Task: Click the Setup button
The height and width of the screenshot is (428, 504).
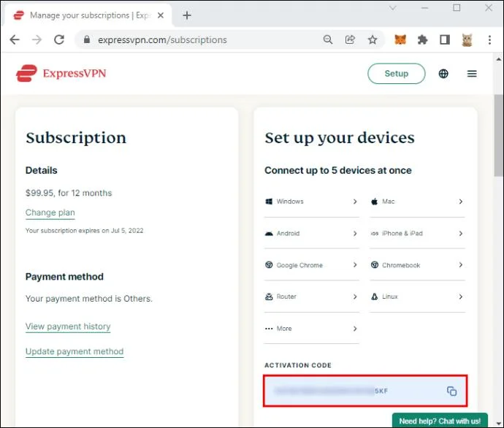Action: tap(397, 74)
